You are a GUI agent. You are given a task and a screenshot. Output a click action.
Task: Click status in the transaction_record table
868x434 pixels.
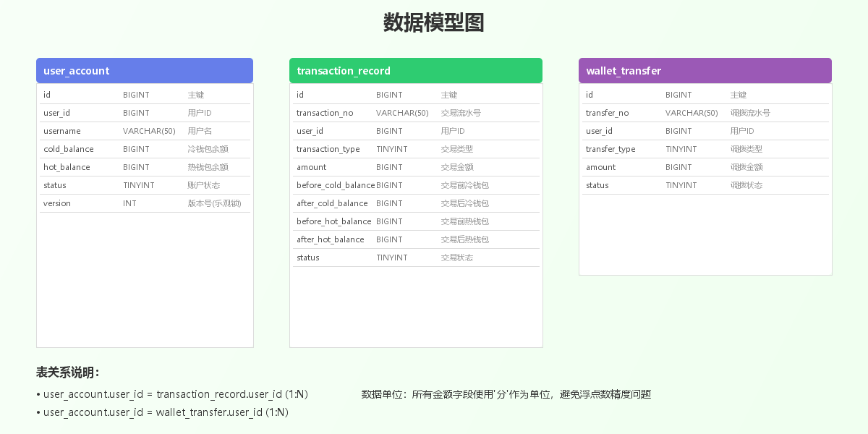(308, 258)
